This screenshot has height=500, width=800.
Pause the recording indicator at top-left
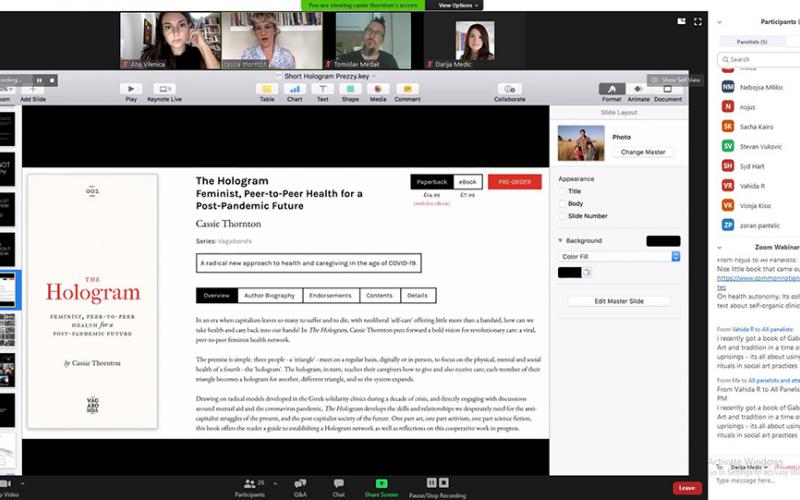coord(39,80)
